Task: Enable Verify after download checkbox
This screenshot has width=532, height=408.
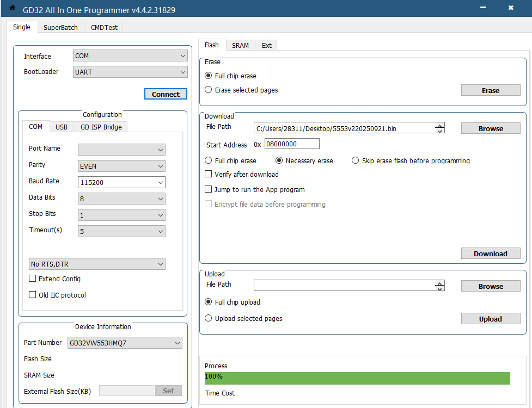Action: 209,174
